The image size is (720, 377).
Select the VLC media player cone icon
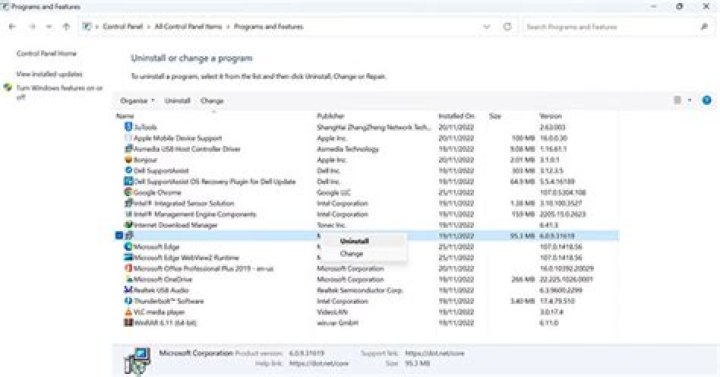coord(128,312)
